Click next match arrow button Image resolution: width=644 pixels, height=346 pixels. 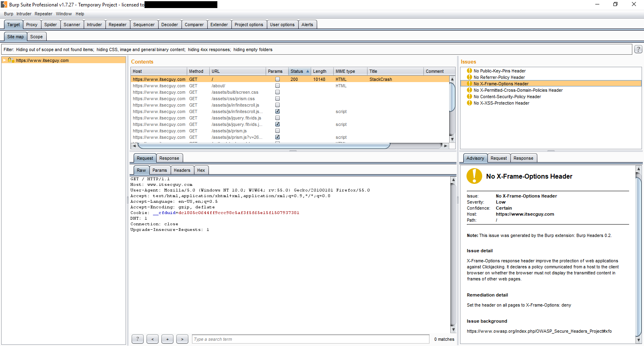click(182, 339)
